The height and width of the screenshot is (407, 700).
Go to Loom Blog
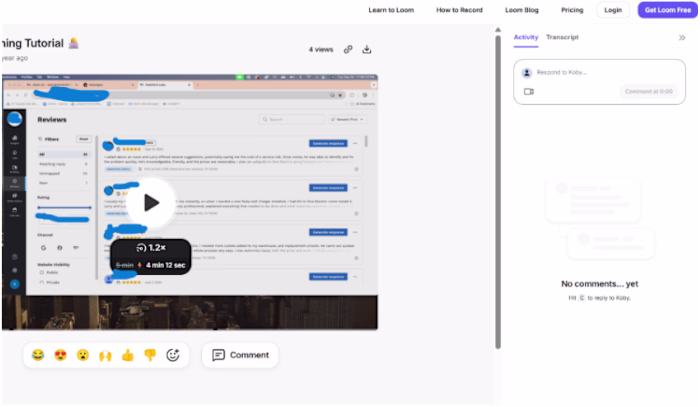[x=522, y=10]
